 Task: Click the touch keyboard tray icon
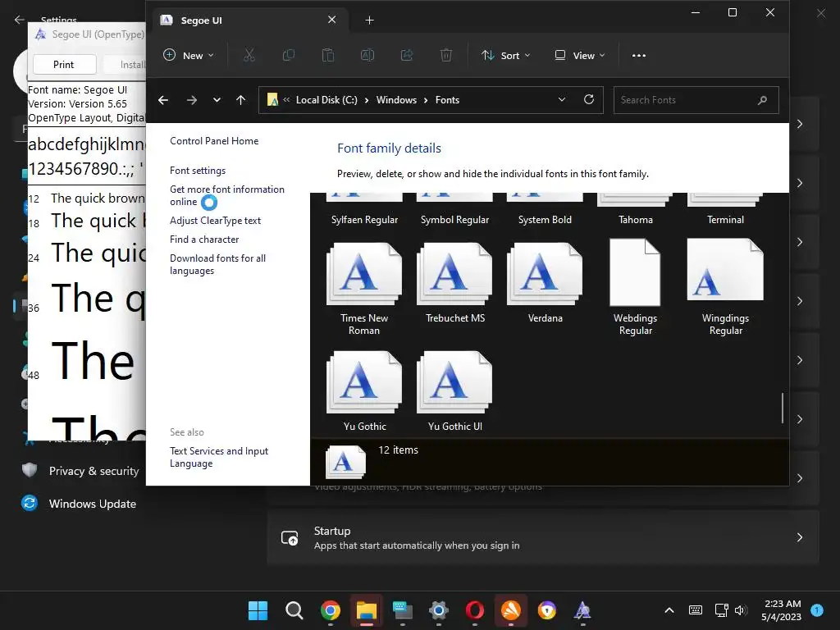coord(696,610)
